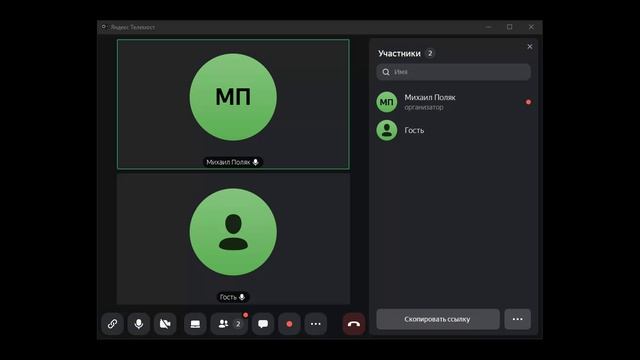Copy meeting link via chain icon

(112, 324)
